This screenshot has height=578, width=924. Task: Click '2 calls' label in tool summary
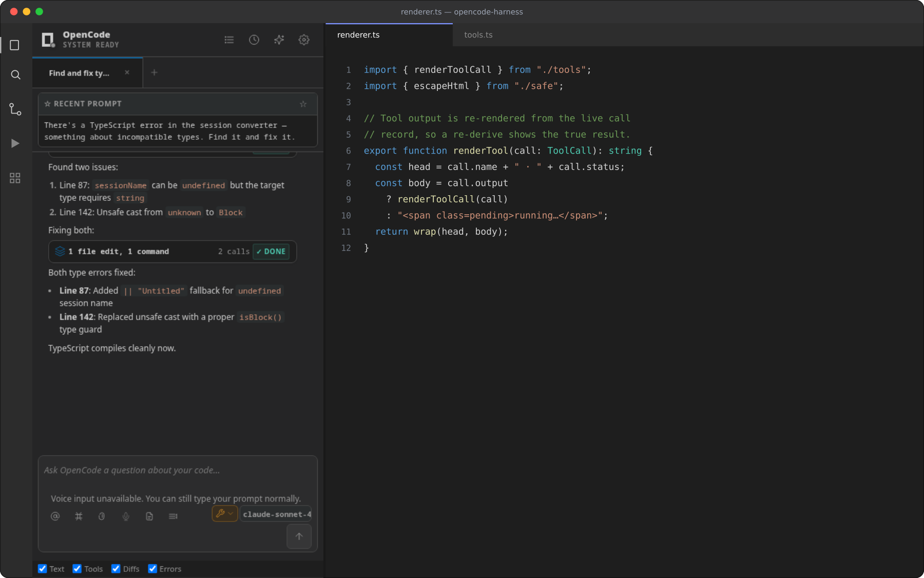(x=234, y=251)
